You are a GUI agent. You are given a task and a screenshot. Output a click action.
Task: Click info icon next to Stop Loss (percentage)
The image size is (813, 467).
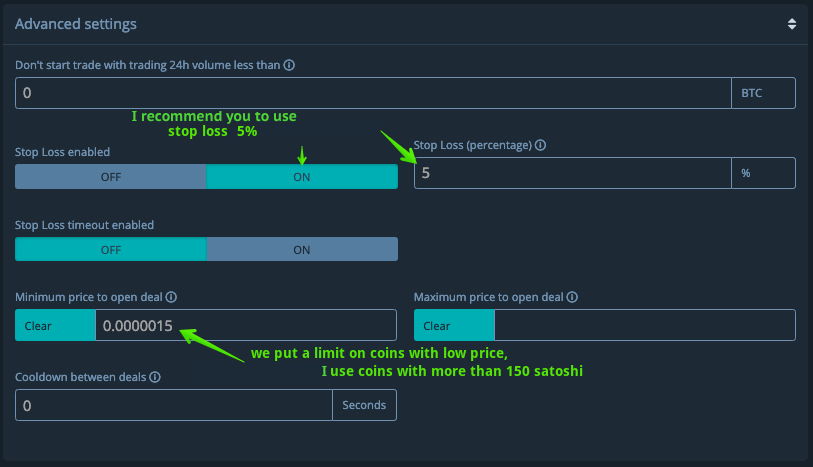pos(540,145)
